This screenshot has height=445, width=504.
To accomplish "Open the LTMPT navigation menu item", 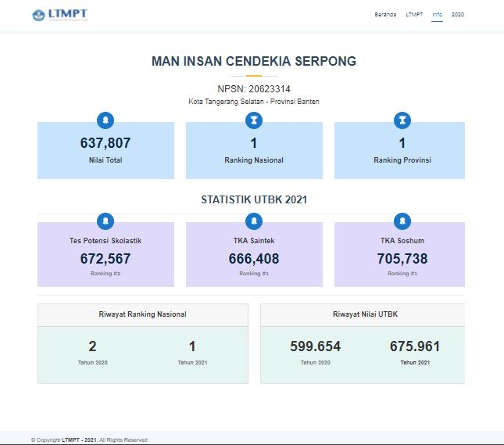I will (414, 15).
